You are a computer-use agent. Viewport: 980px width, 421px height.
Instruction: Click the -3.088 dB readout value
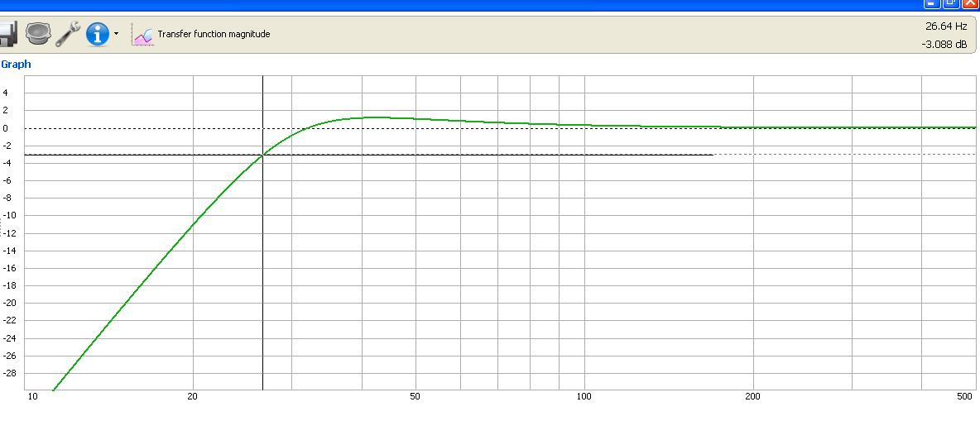944,45
